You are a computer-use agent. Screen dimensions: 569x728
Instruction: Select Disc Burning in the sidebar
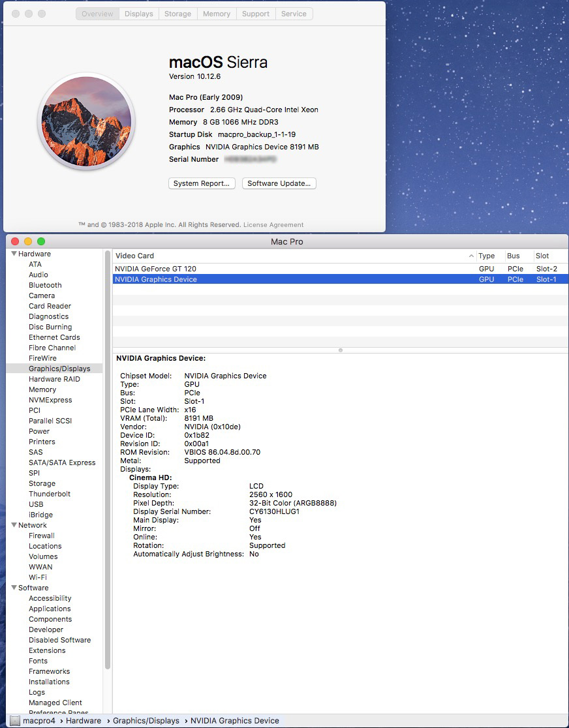pyautogui.click(x=50, y=327)
